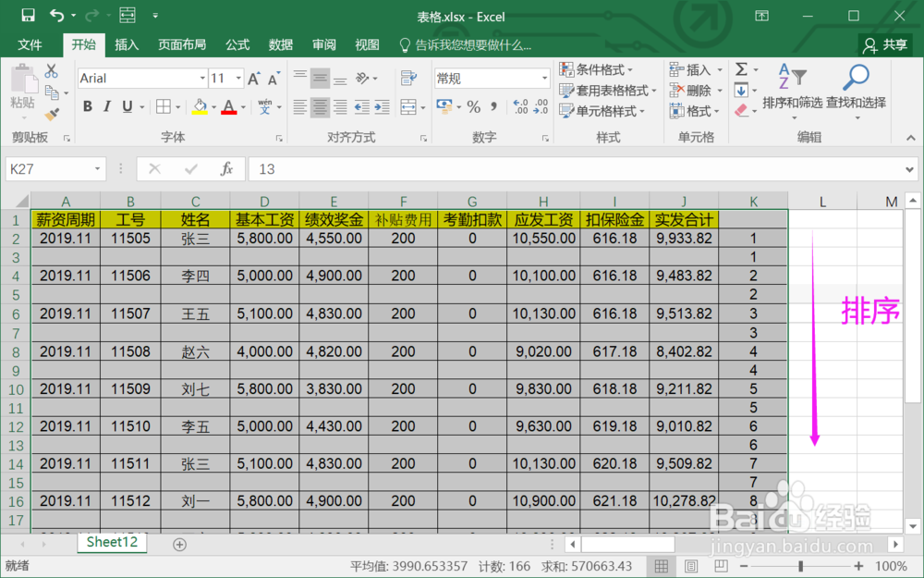The image size is (924, 578).
Task: Toggle Underline formatting
Action: (x=127, y=106)
